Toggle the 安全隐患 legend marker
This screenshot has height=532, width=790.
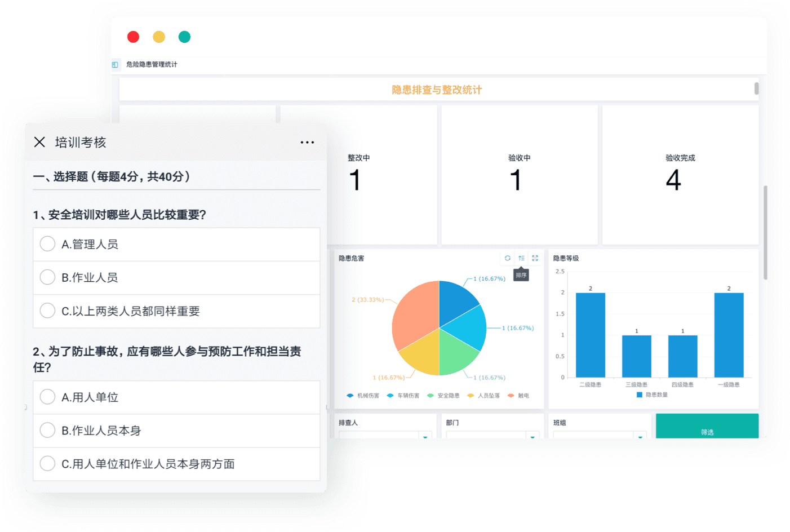click(x=430, y=396)
